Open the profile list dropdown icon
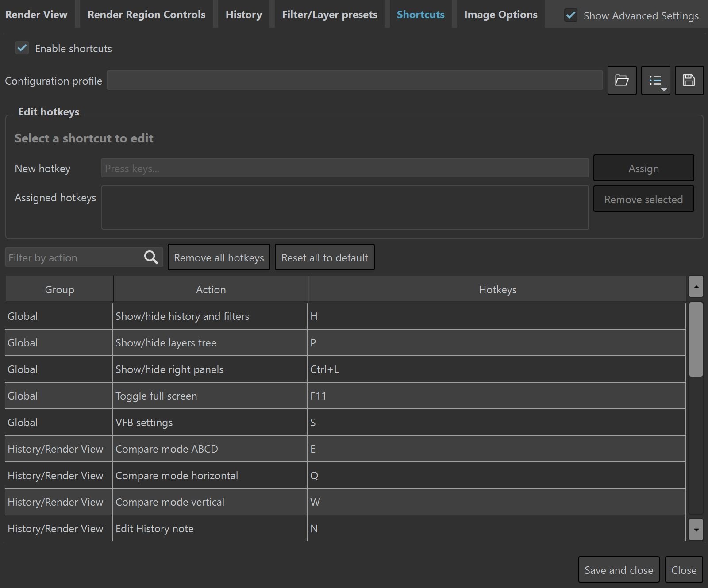This screenshot has height=588, width=708. pos(655,81)
